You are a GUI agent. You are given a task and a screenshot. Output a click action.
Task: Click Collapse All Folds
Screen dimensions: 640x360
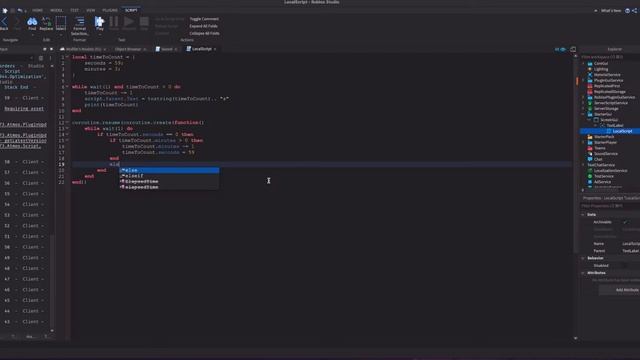point(204,33)
